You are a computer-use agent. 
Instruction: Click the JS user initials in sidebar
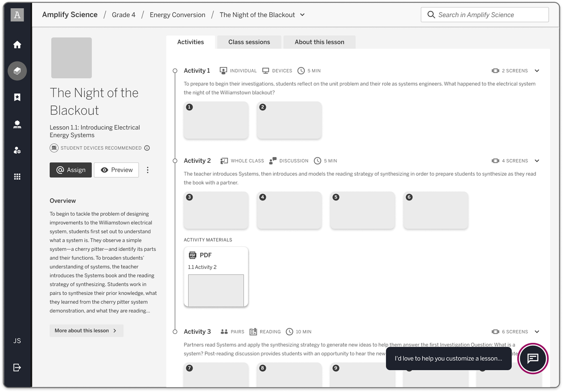point(17,341)
